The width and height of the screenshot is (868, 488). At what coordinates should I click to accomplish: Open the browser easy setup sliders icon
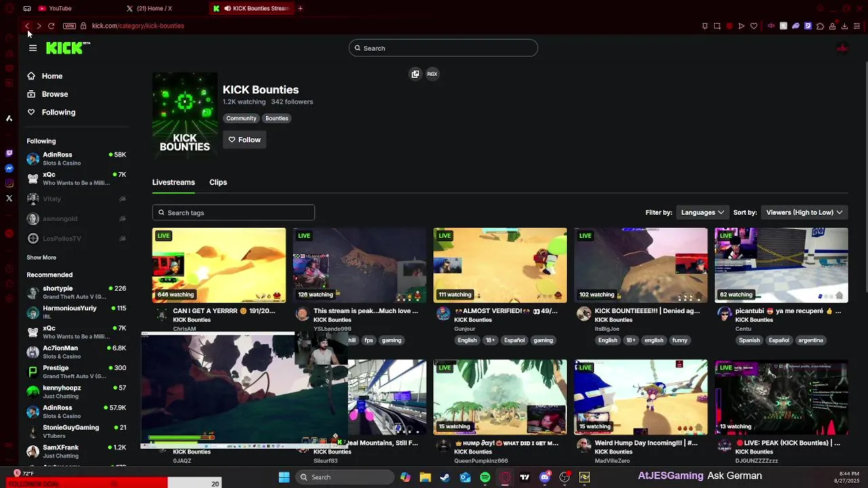pyautogui.click(x=857, y=26)
